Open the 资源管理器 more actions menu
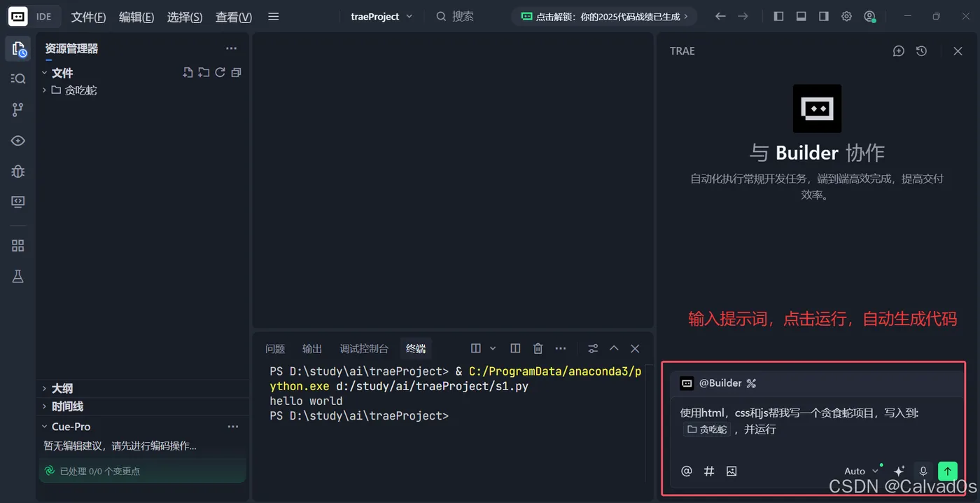 pyautogui.click(x=232, y=48)
